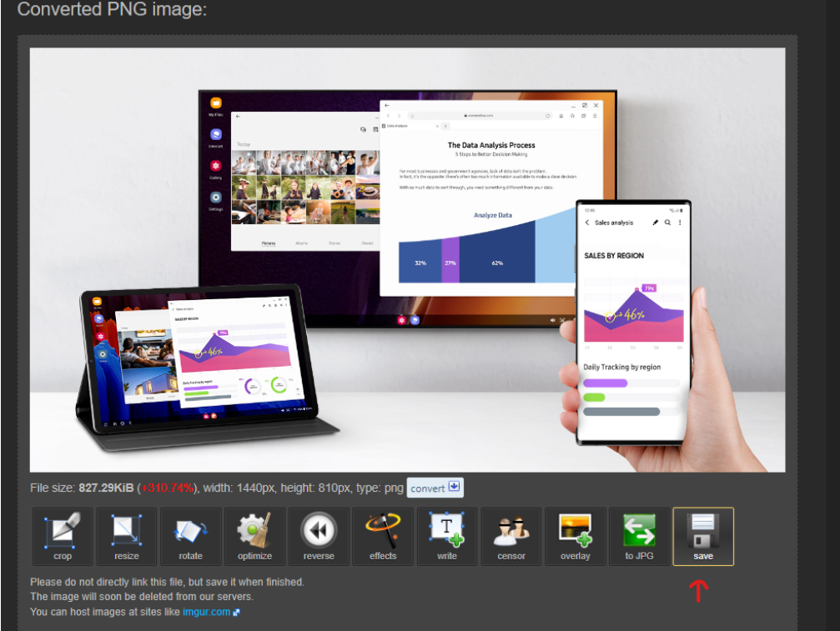Screen dimensions: 840x631
Task: Choose the reverse tool
Action: [319, 536]
